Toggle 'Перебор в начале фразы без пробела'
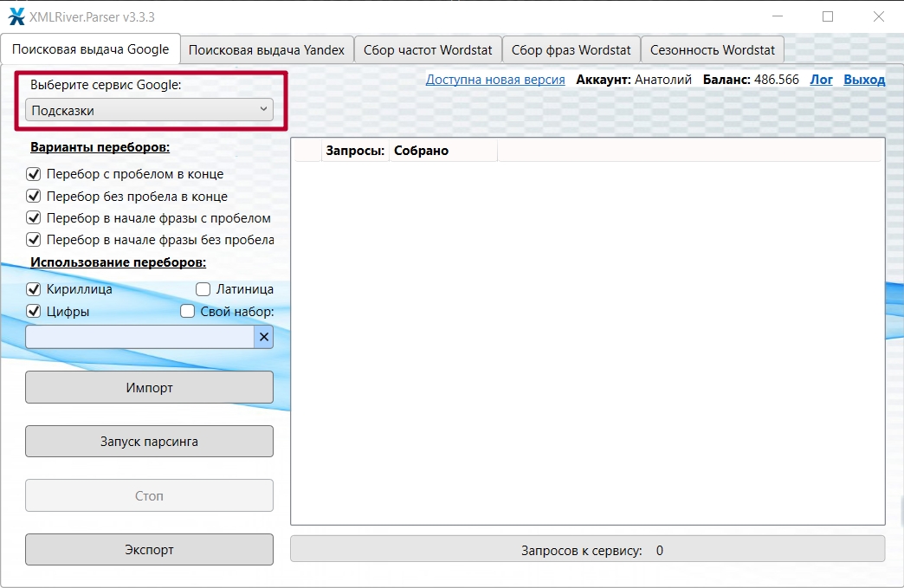The height and width of the screenshot is (588, 904). click(x=35, y=240)
